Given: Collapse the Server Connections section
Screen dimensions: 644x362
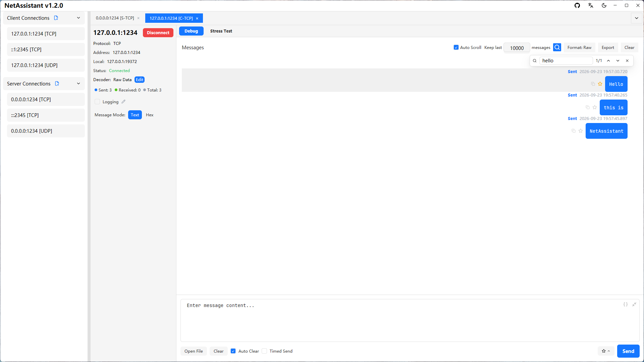Looking at the screenshot, I should click(78, 83).
